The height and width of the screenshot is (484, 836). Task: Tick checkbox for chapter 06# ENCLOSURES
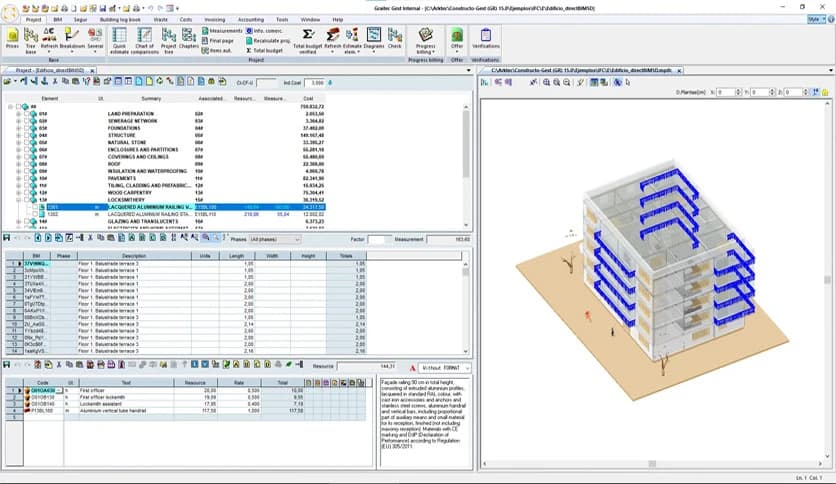click(x=27, y=150)
